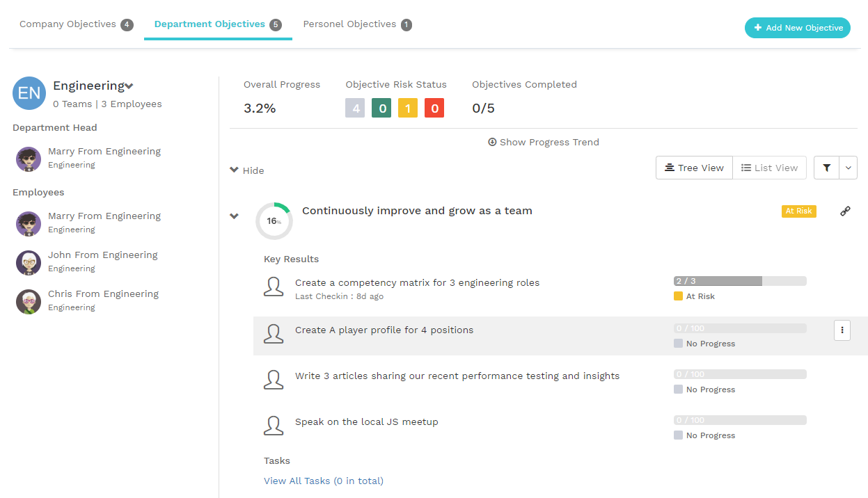Click Add New Objective button

pyautogui.click(x=797, y=28)
